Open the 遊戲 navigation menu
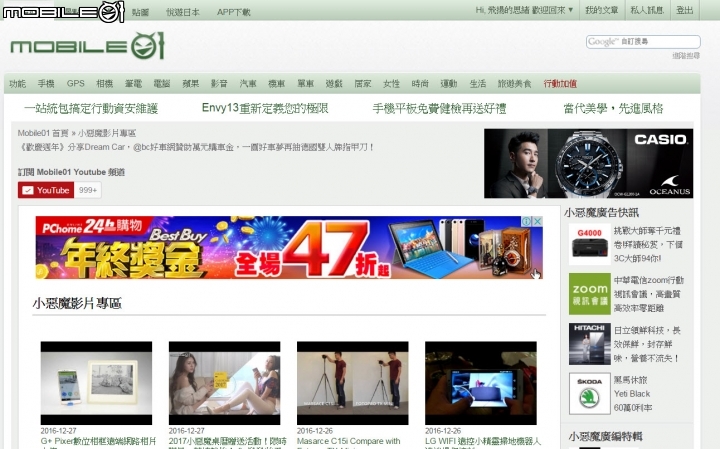 (334, 84)
